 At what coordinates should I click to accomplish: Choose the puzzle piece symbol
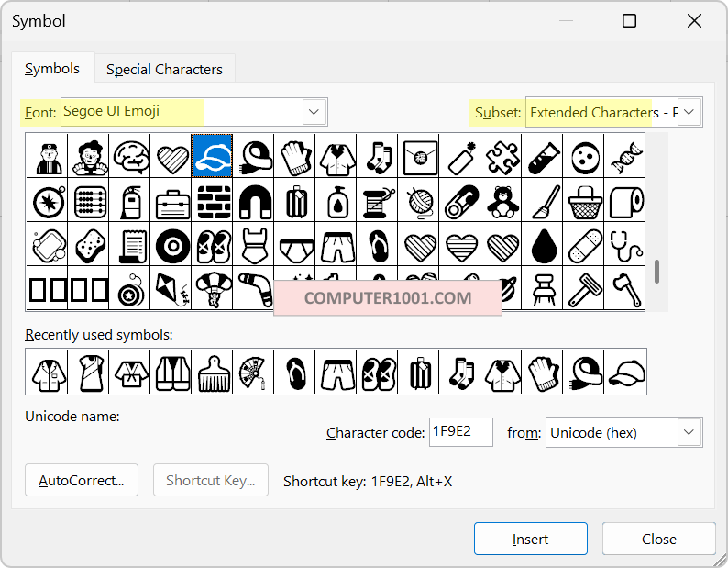pos(501,156)
